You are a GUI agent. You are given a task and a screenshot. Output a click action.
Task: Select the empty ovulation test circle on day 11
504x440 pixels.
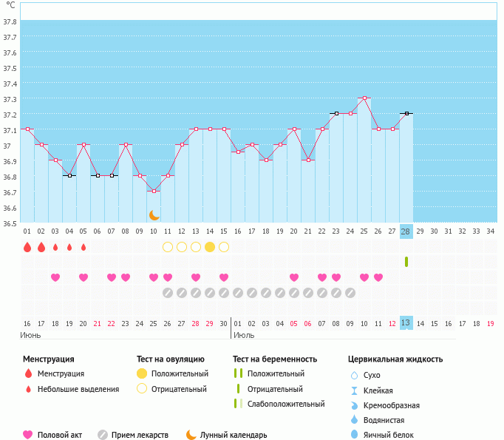pyautogui.click(x=168, y=247)
